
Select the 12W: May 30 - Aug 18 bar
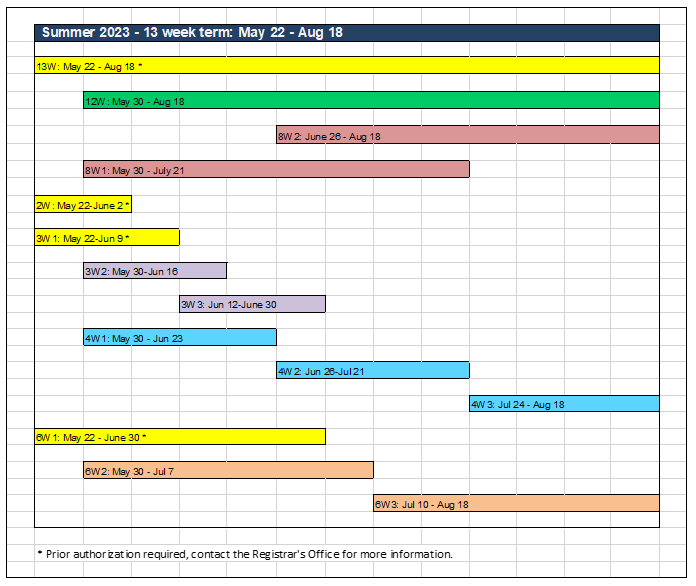pos(371,100)
